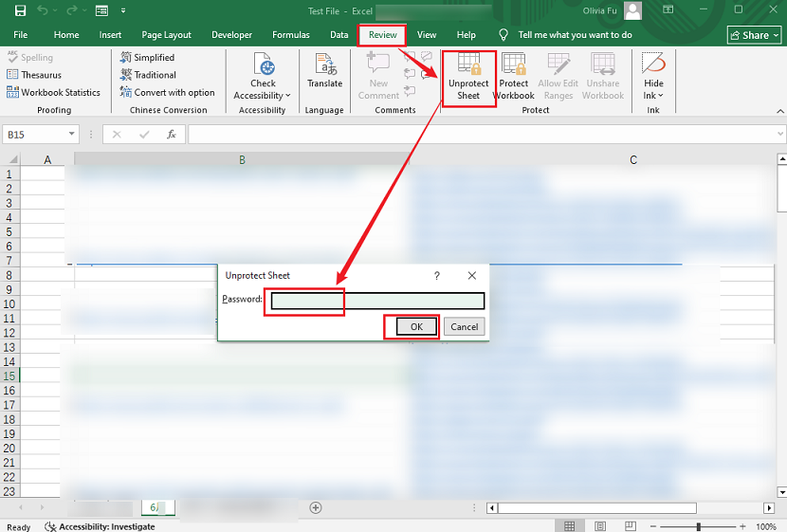Image resolution: width=787 pixels, height=532 pixels.
Task: Click Protect Workbook icon
Action: [x=514, y=64]
